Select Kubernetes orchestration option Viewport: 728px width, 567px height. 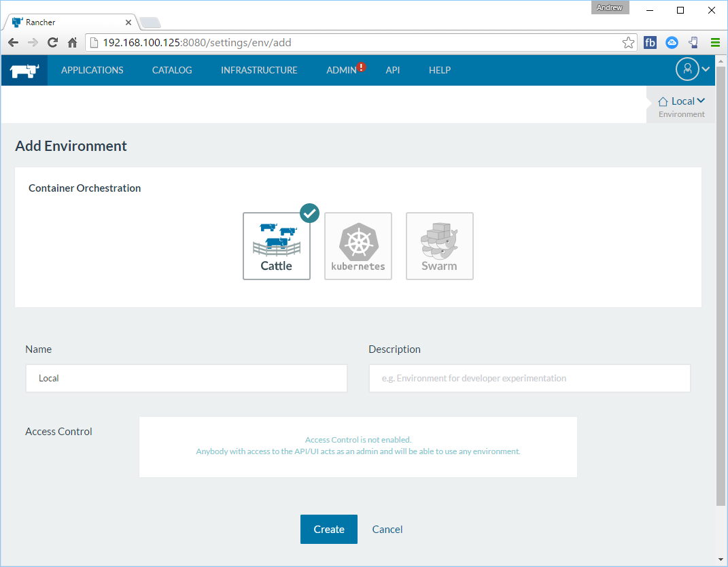[x=358, y=246]
